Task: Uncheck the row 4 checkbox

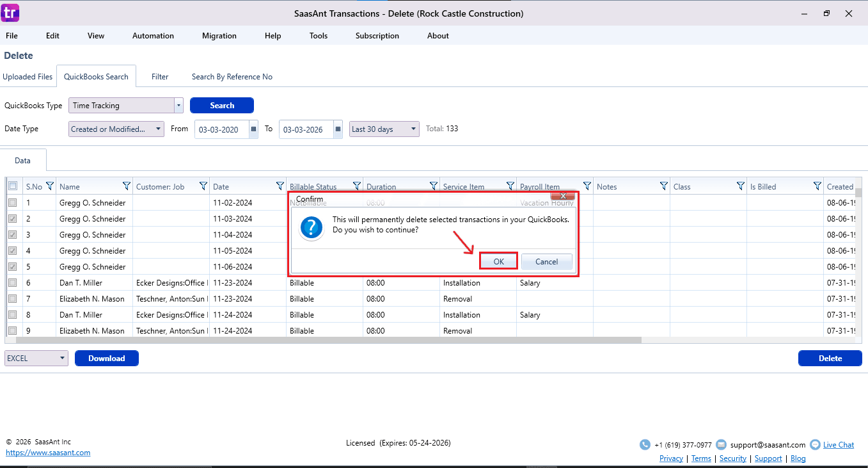Action: [x=13, y=250]
